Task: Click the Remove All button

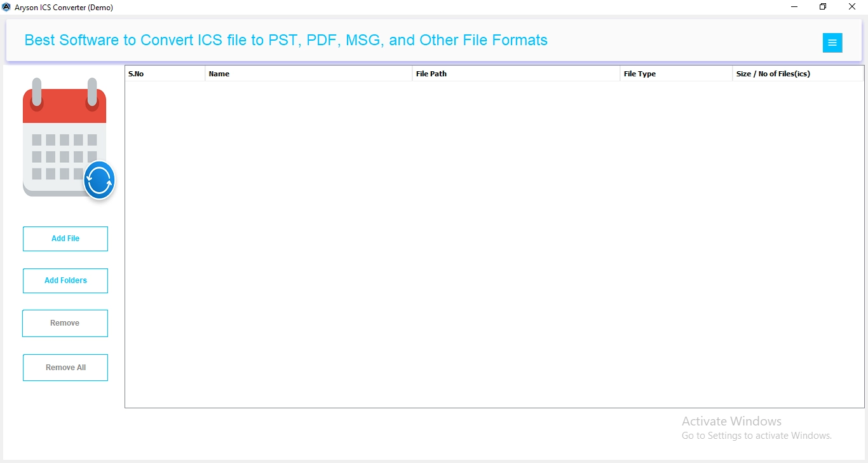Action: pyautogui.click(x=65, y=368)
